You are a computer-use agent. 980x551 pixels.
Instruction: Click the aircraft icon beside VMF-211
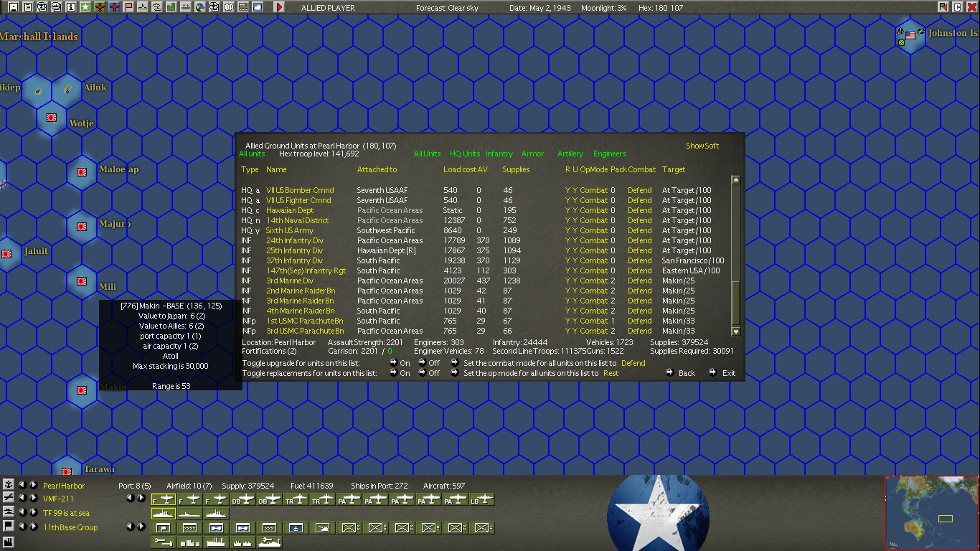(x=9, y=498)
